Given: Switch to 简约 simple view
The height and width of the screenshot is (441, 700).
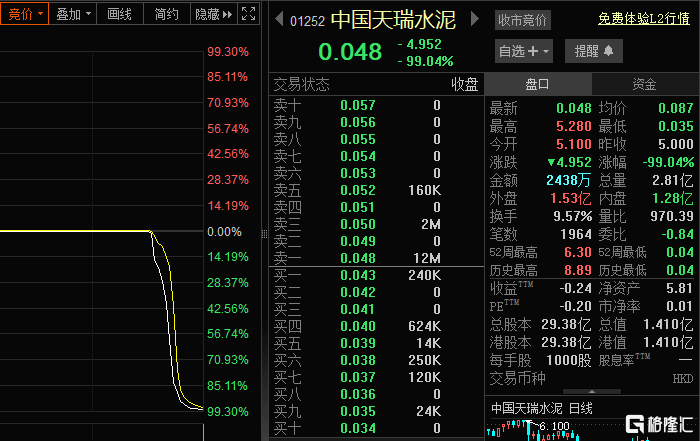Looking at the screenshot, I should point(167,14).
